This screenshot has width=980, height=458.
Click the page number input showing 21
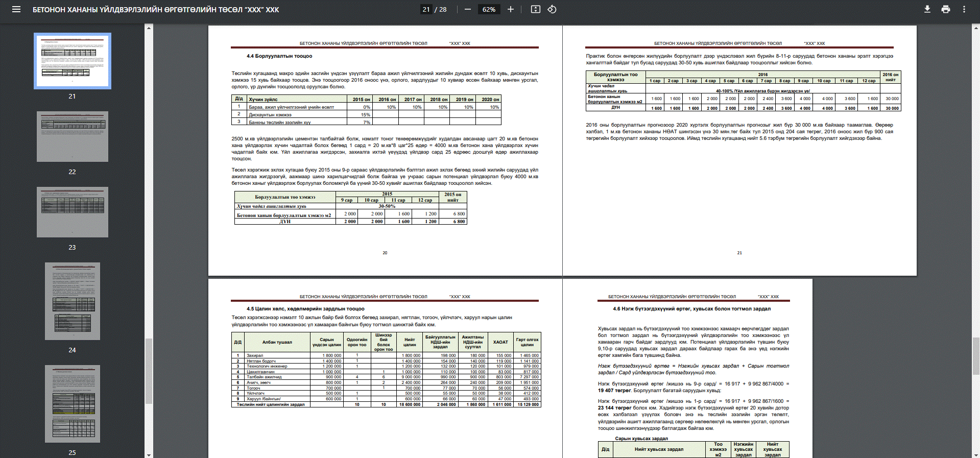coord(426,9)
